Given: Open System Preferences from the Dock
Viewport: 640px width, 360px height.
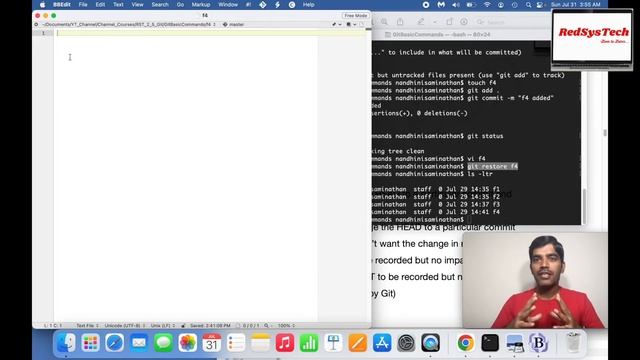Looking at the screenshot, I should point(406,343).
